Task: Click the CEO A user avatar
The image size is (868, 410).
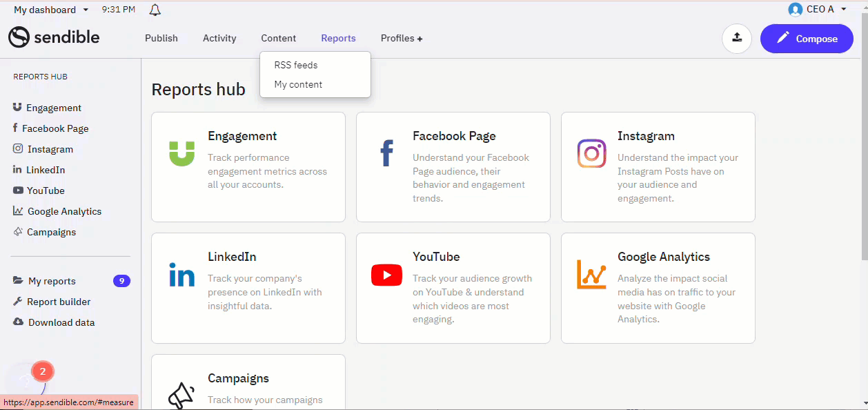Action: [x=795, y=9]
